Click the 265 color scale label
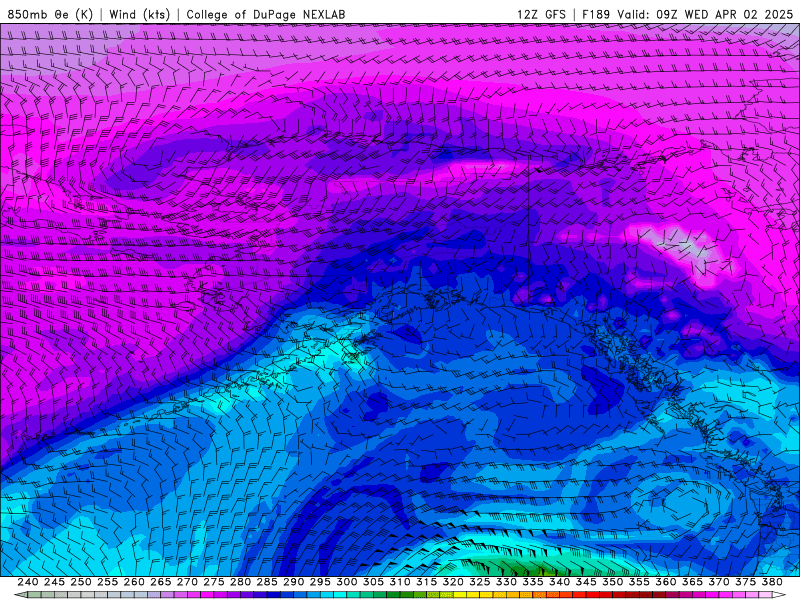This screenshot has width=800, height=600. tap(160, 582)
